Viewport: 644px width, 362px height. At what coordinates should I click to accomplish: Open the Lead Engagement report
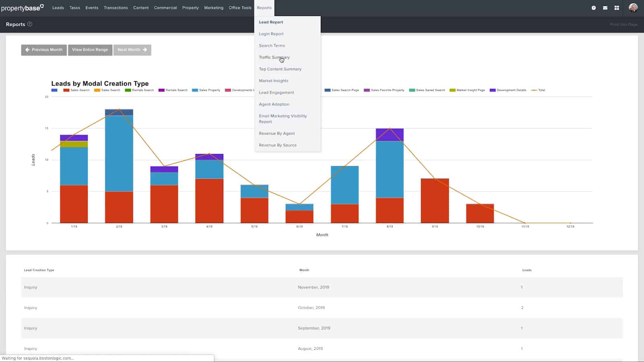coord(277,93)
